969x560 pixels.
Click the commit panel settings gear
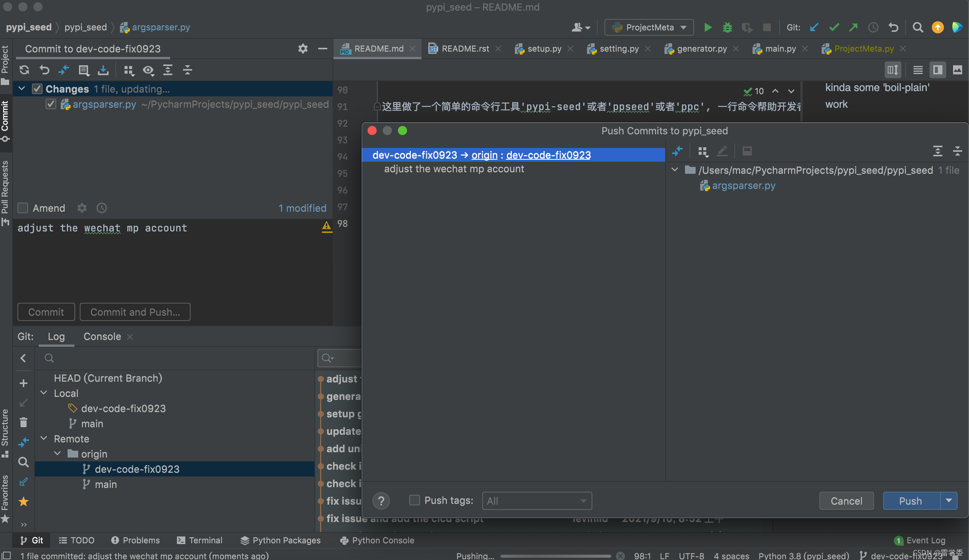click(x=303, y=49)
